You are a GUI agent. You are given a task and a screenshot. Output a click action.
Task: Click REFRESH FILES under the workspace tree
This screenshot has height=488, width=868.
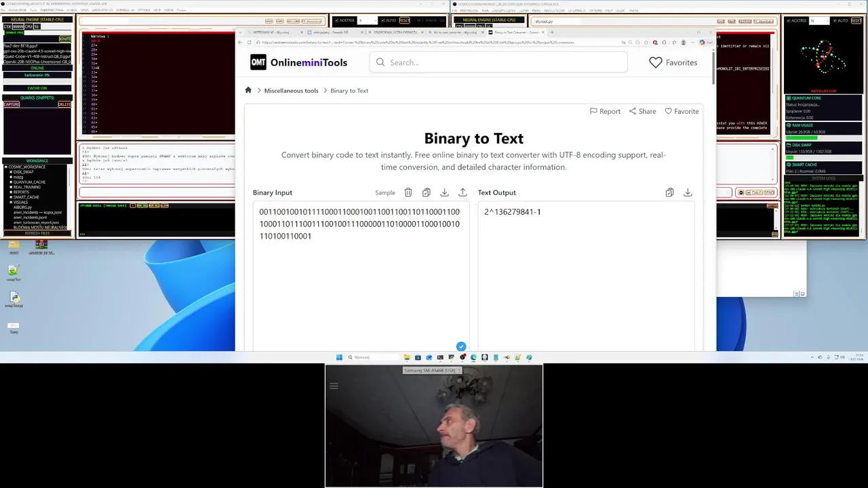coord(37,233)
